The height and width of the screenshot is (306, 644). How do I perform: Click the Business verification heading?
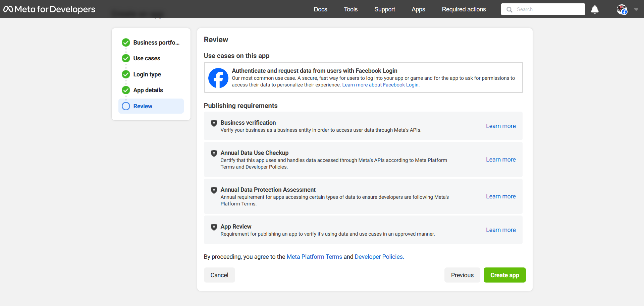coord(248,123)
